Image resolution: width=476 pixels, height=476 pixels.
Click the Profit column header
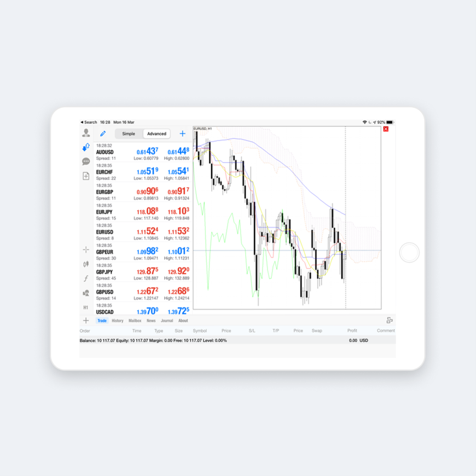[352, 330]
